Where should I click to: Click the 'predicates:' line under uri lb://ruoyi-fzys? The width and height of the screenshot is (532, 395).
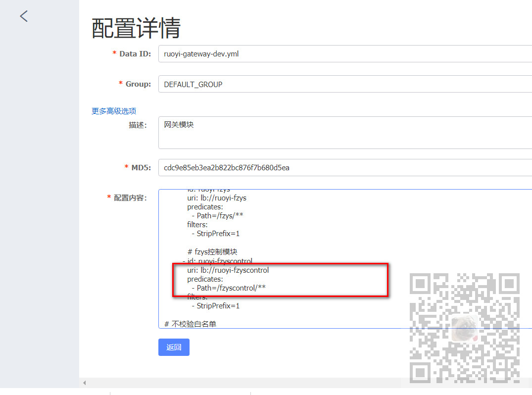[x=205, y=207]
